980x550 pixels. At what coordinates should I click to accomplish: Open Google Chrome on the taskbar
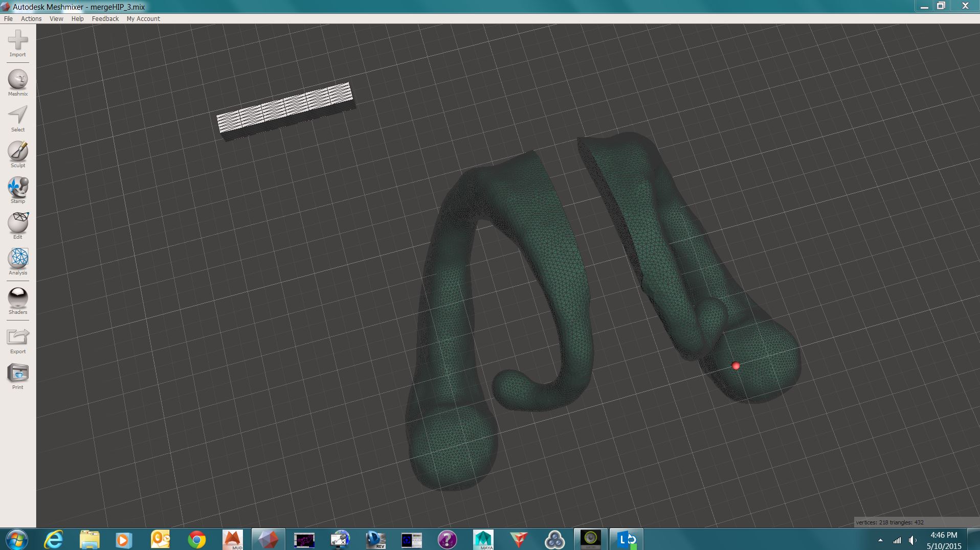[x=196, y=539]
